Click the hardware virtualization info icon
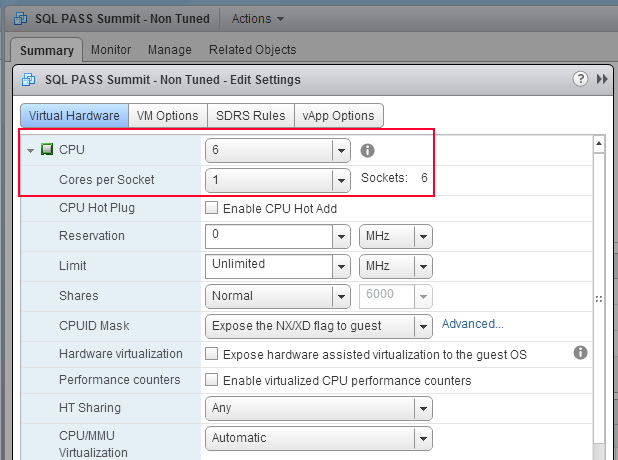 point(580,353)
